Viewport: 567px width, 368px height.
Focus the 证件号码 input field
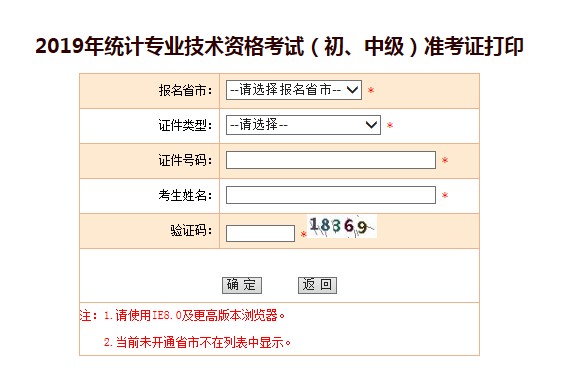coord(331,160)
